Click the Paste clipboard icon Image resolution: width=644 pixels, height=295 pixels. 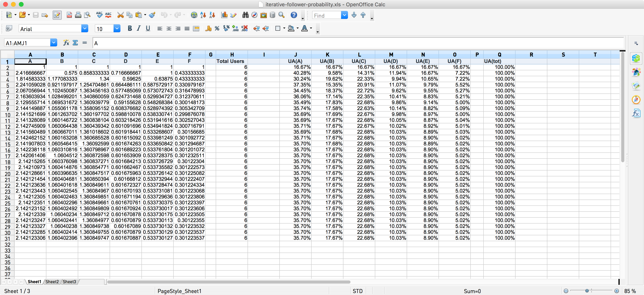point(139,15)
